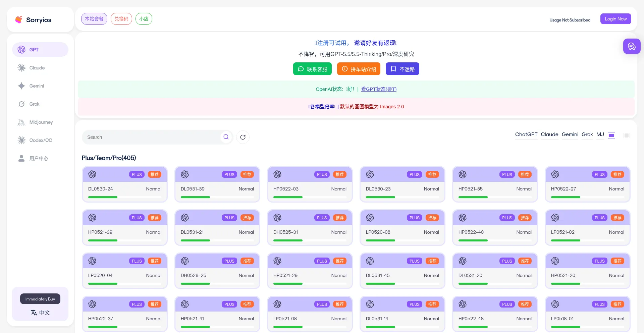Click the Login Now button

tap(616, 19)
